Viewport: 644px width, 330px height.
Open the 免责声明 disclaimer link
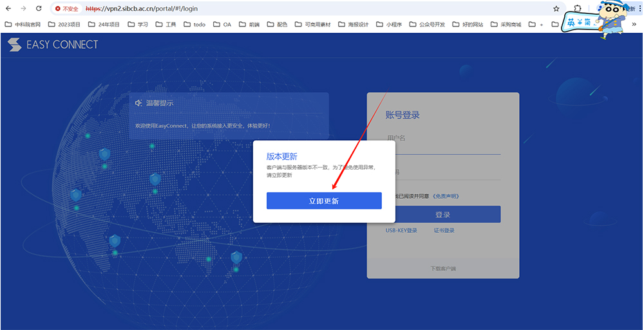tap(446, 196)
